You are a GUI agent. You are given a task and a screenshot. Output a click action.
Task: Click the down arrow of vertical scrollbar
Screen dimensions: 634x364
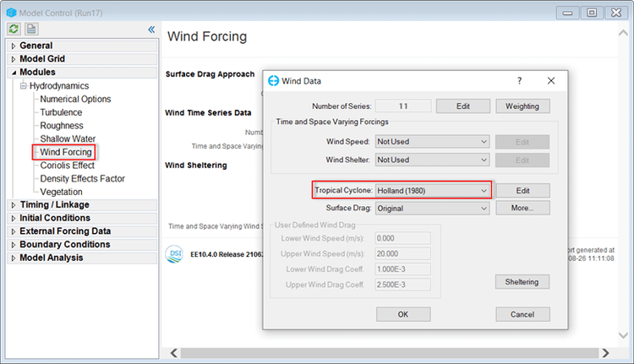coord(623,335)
